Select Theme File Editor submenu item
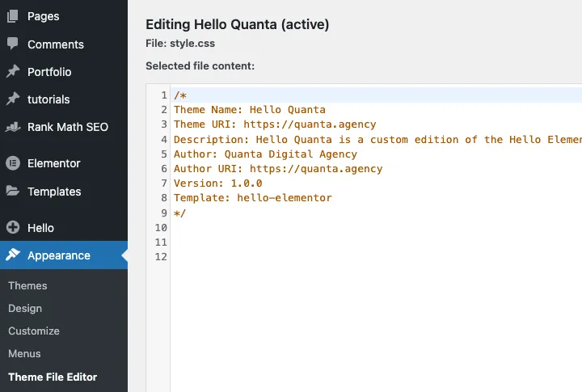The height and width of the screenshot is (392, 582). click(53, 377)
